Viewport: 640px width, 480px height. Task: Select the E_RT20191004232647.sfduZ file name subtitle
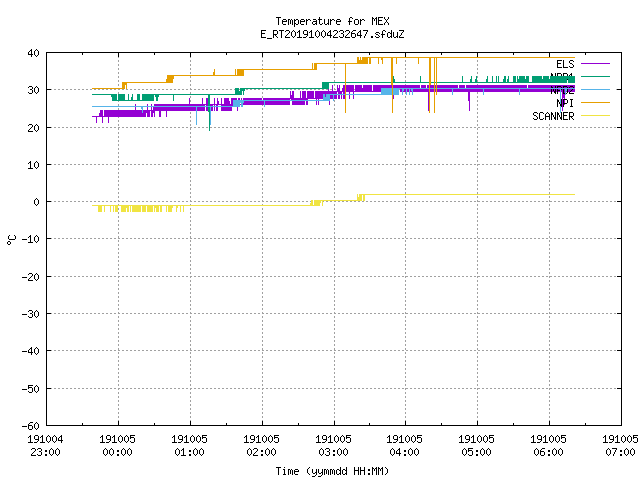(x=332, y=34)
